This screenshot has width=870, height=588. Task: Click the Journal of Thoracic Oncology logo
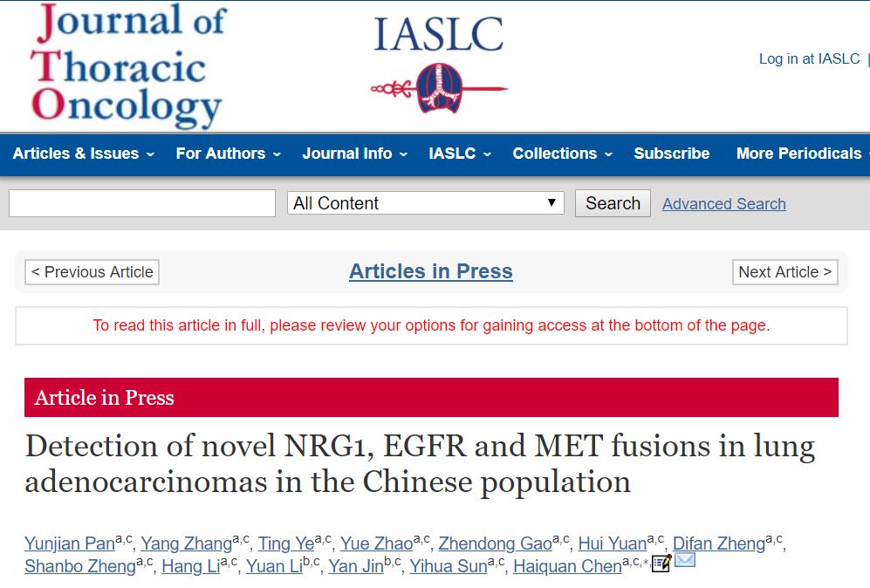coord(129,65)
